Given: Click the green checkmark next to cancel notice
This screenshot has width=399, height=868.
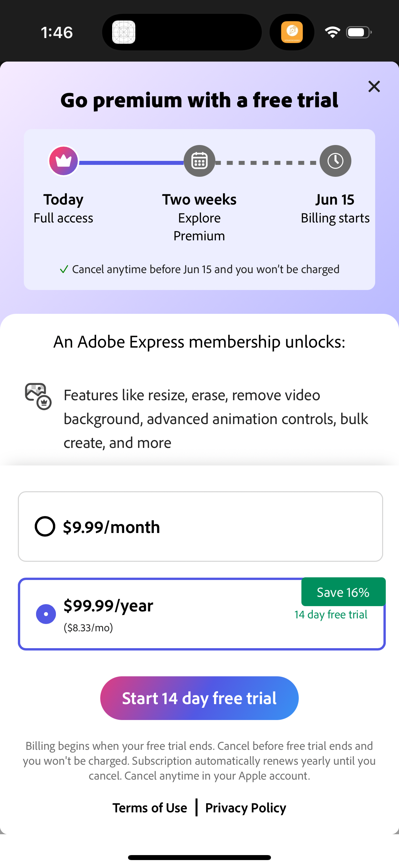Looking at the screenshot, I should click(64, 269).
